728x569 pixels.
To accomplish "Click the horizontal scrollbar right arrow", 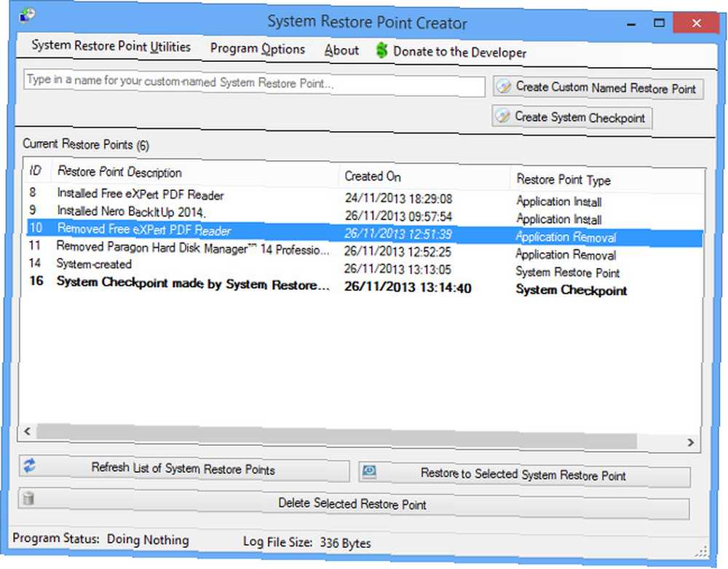I will (x=690, y=442).
